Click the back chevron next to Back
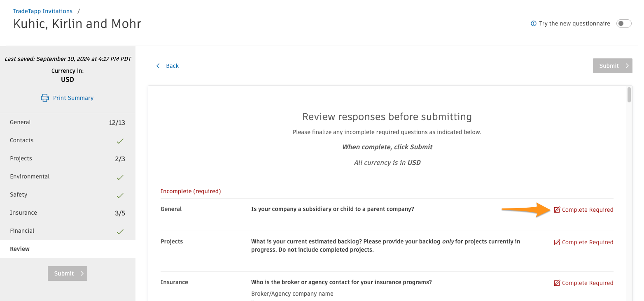This screenshot has height=301, width=644. coord(158,66)
